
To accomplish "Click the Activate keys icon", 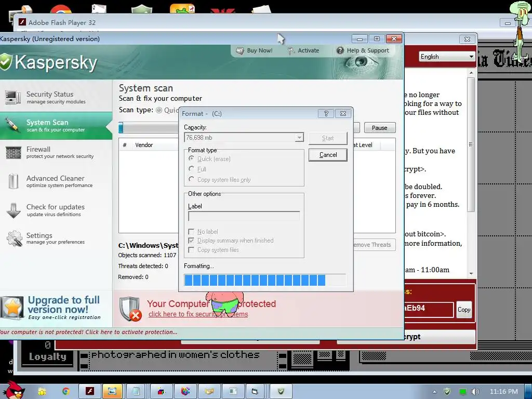I will (291, 50).
